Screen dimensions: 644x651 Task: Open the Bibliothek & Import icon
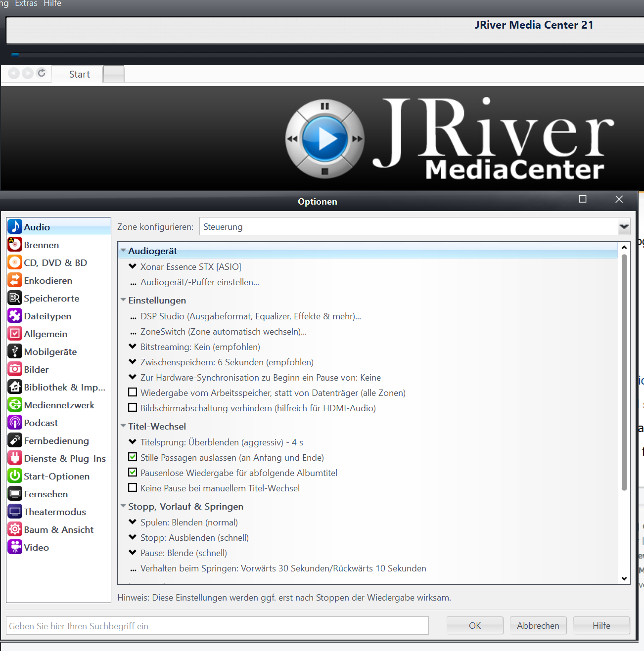(x=15, y=387)
